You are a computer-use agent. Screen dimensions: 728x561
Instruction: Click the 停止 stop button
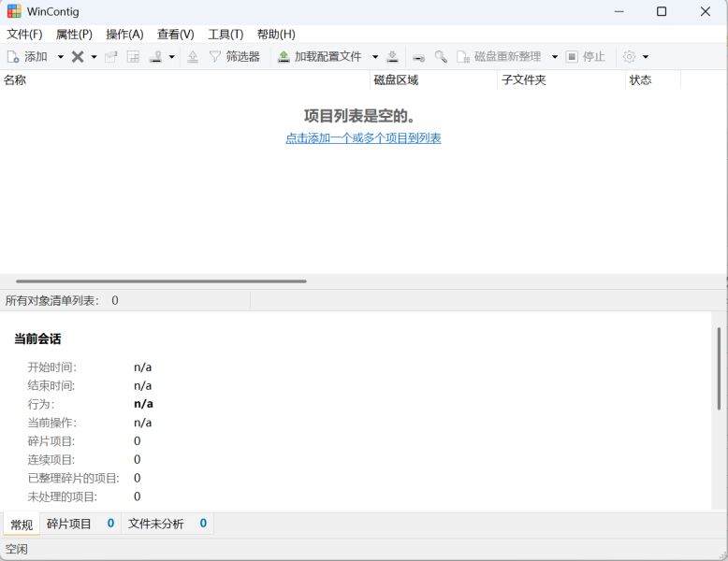(586, 57)
